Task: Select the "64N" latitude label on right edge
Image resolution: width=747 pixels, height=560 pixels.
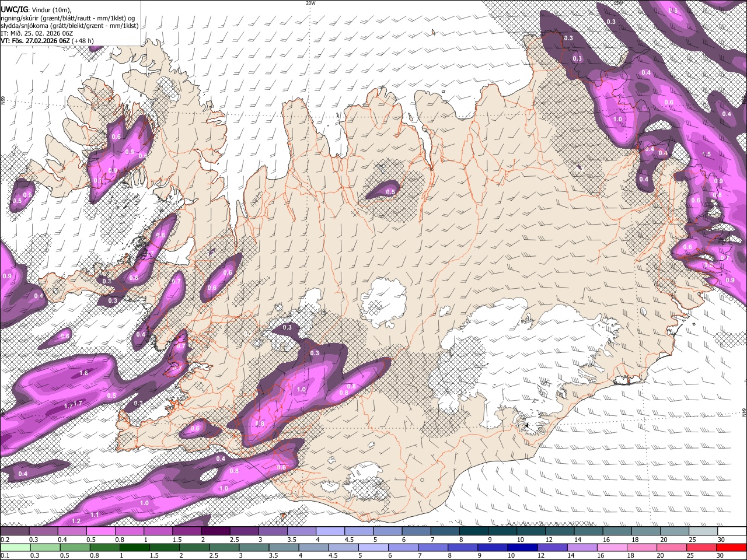Action: [744, 412]
